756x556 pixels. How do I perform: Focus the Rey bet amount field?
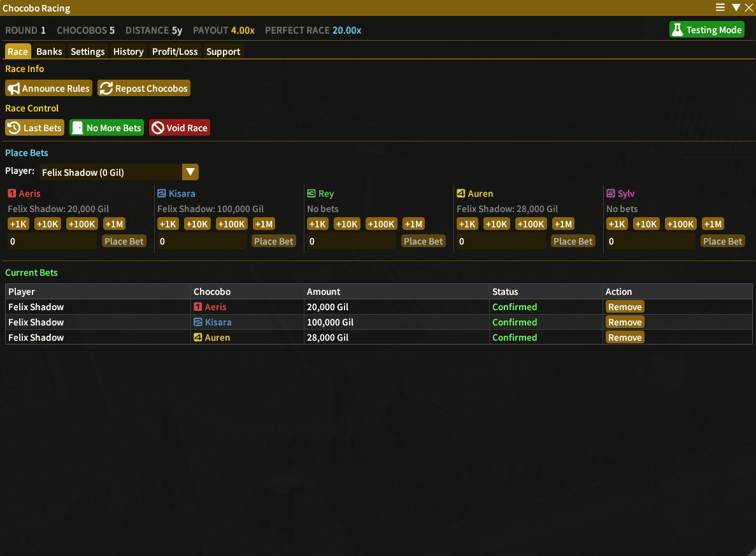[x=352, y=241]
